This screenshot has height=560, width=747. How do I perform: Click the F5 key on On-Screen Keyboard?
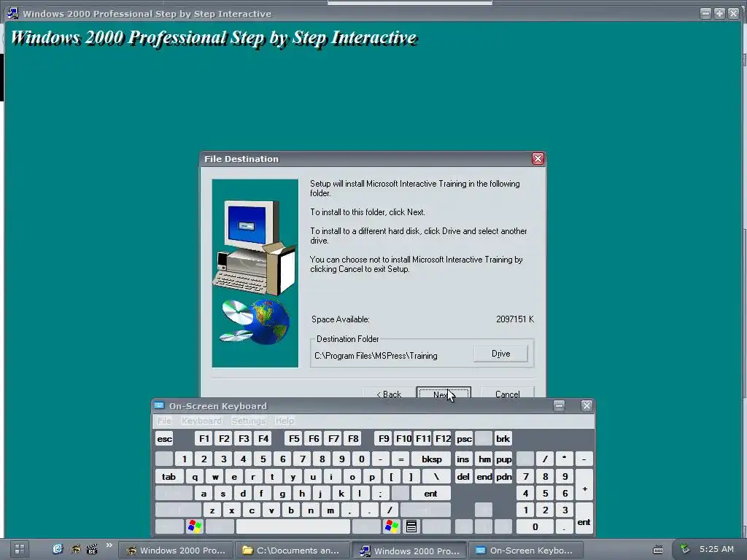coord(294,438)
